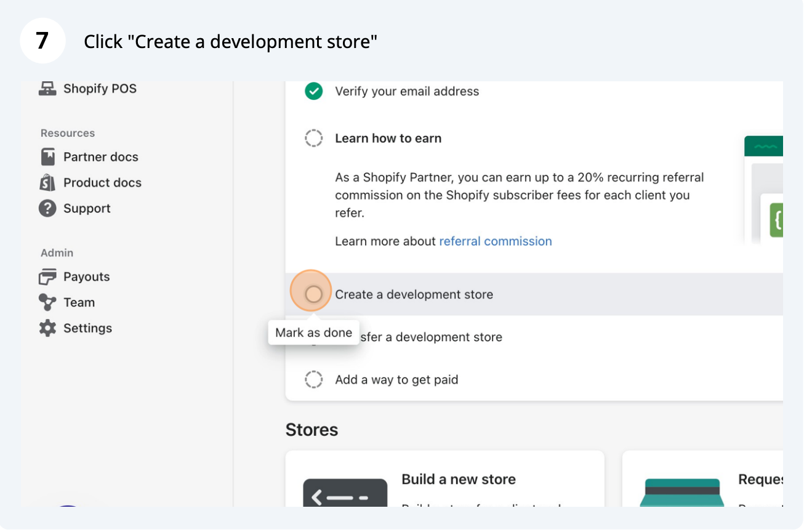
Task: Click green checkmark for Verify your email address
Action: coord(314,91)
